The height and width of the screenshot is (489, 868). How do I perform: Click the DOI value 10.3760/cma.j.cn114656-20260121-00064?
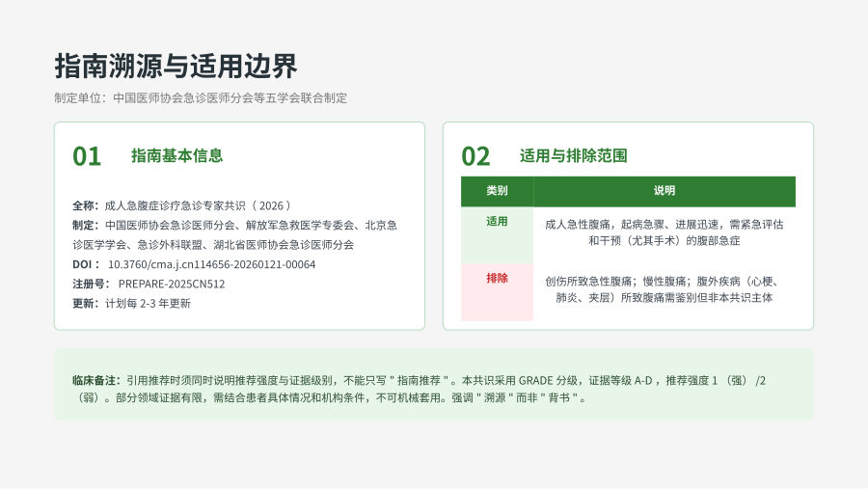tap(211, 264)
